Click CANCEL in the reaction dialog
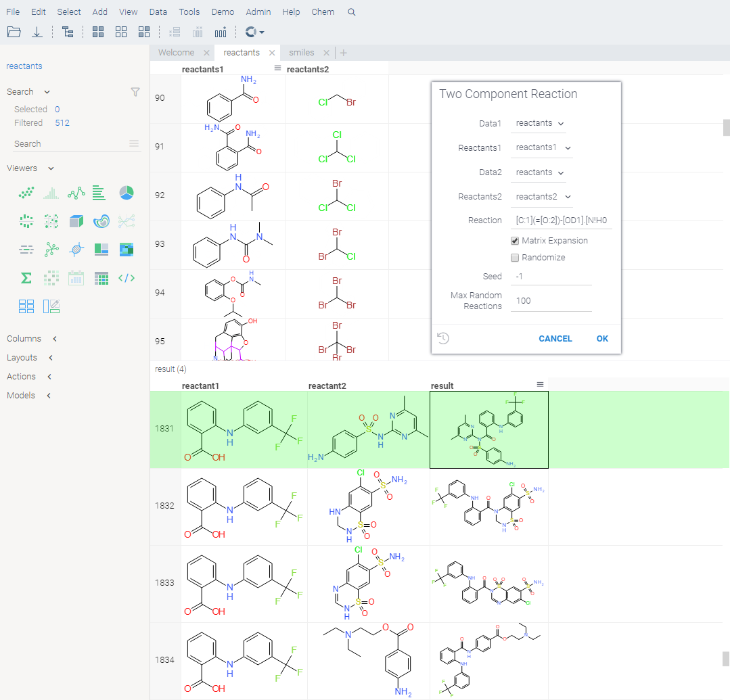Viewport: 730px width, 700px height. coord(555,339)
